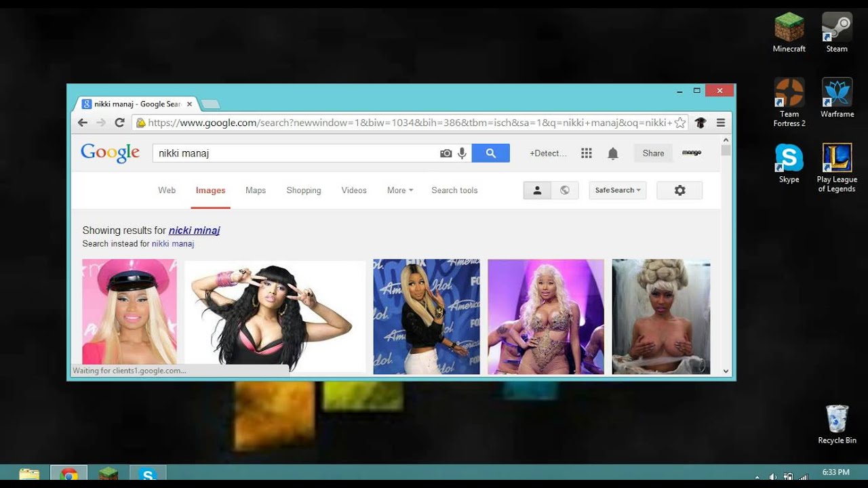Viewport: 868px width, 488px height.
Task: Open the black wig peace-sign image result
Action: (x=275, y=317)
